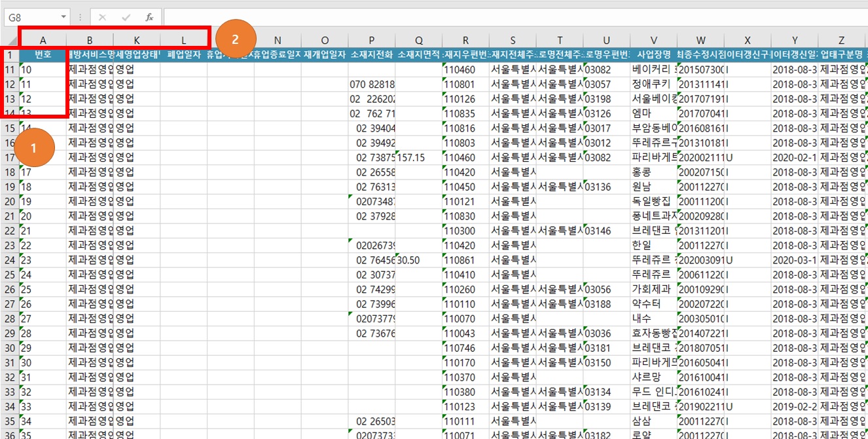Click the business name cell 삼삼

654,421
